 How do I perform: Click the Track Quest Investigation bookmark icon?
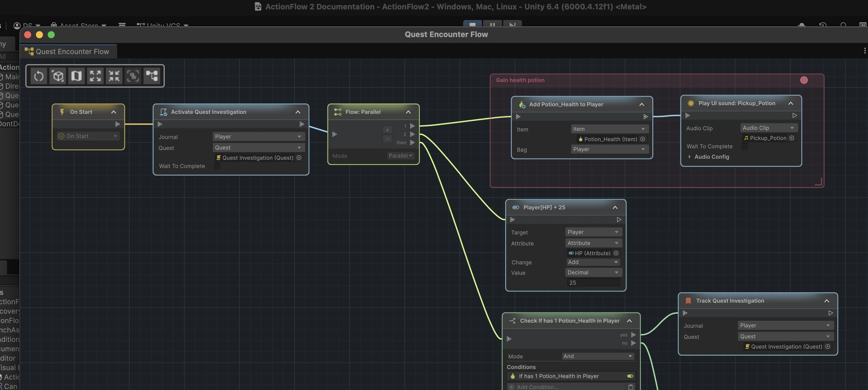(x=688, y=301)
